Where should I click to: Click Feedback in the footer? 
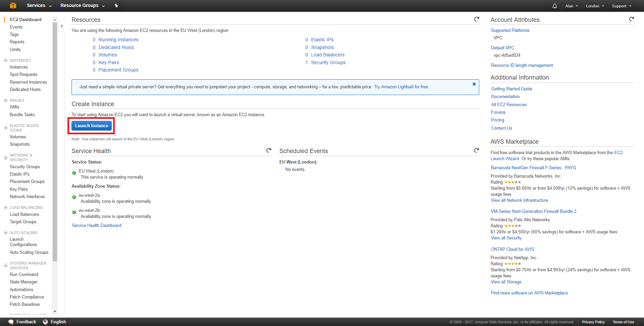[26, 322]
